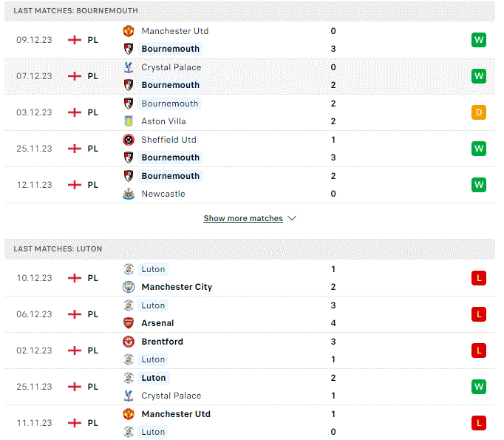Click the Crystal Palace crest in the 07.12.23 match
This screenshot has height=440, width=504.
[x=129, y=67]
